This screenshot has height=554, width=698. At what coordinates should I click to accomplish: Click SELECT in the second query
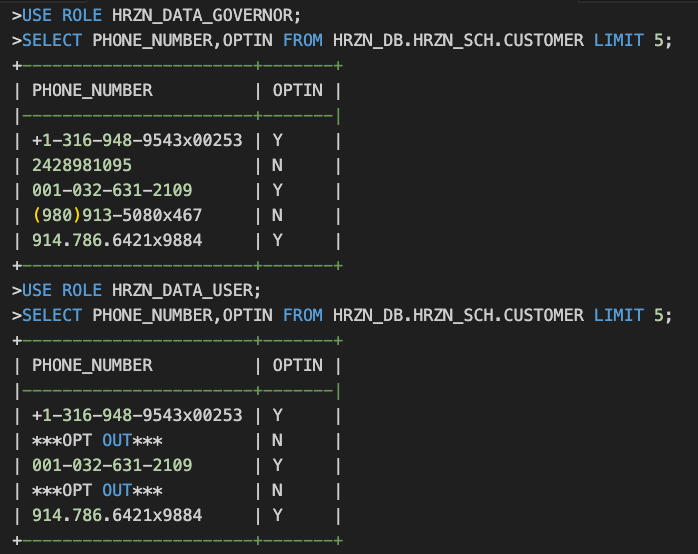tap(52, 315)
